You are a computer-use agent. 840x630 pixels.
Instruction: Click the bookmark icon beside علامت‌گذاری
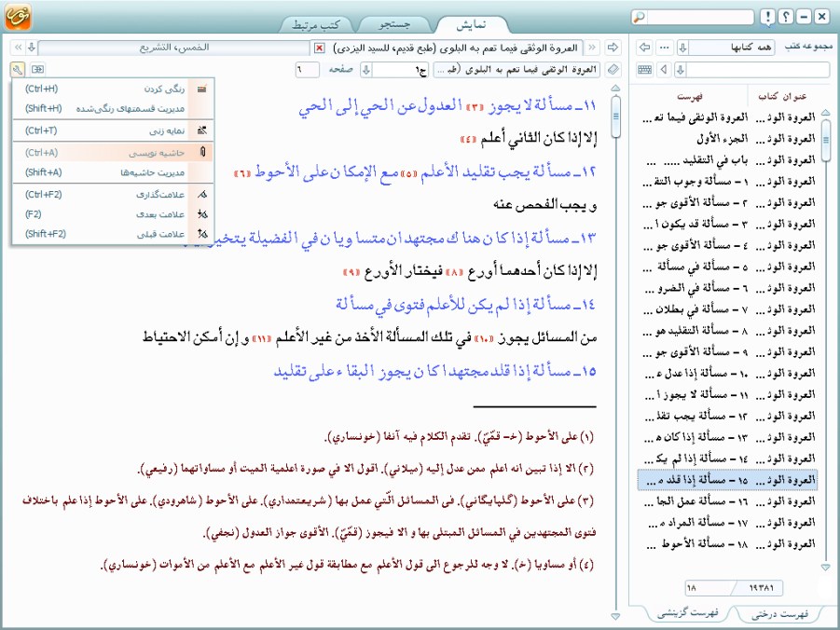[202, 195]
